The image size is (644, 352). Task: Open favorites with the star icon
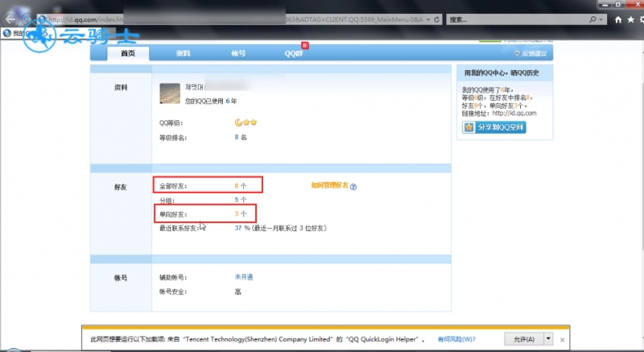coord(631,19)
